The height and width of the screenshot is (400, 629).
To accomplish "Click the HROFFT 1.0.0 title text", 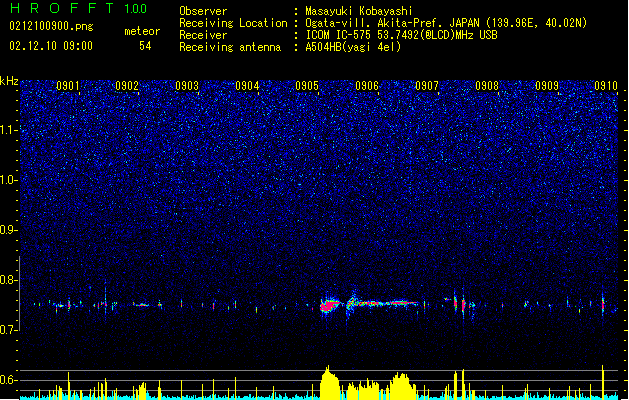I will tap(78, 8).
